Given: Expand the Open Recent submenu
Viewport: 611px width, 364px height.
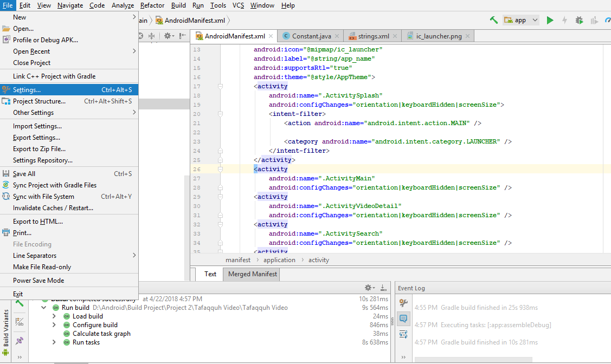Looking at the screenshot, I should [x=69, y=51].
